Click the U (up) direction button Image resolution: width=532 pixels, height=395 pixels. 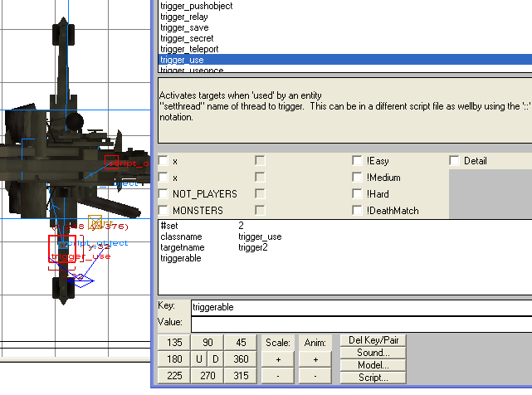[199, 358]
